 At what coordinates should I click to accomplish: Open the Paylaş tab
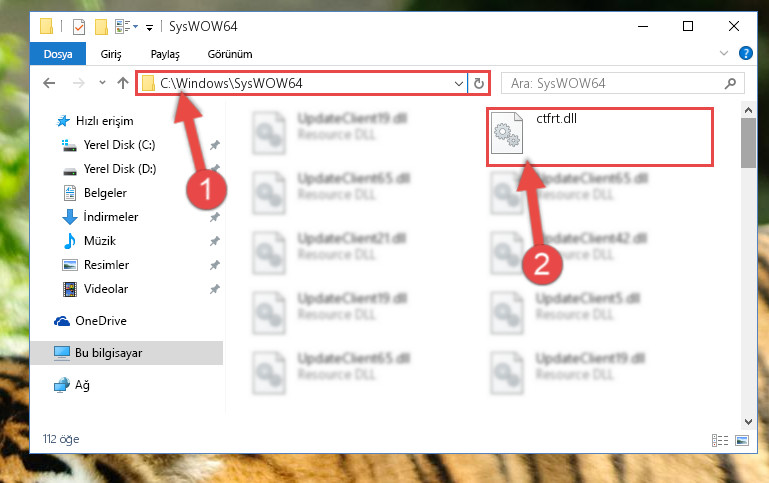click(x=165, y=54)
